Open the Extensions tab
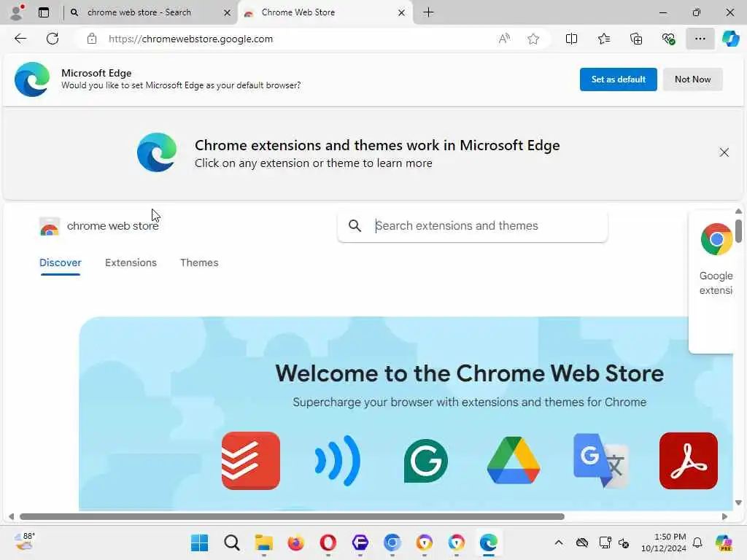This screenshot has width=747, height=560. [131, 262]
